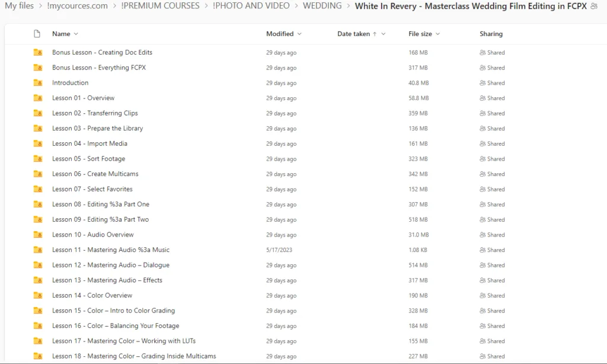Go to My files in breadcrumb
The height and width of the screenshot is (364, 607).
click(19, 6)
